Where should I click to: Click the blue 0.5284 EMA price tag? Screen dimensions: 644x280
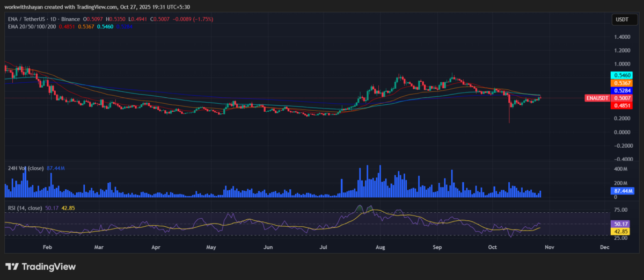(x=622, y=91)
